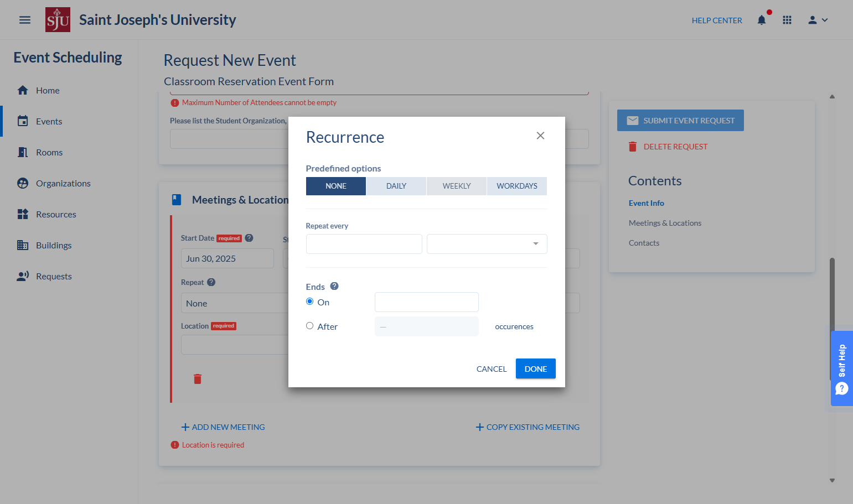Click the Meetings & Locations section icon
Viewport: 853px width, 504px height.
(x=177, y=200)
